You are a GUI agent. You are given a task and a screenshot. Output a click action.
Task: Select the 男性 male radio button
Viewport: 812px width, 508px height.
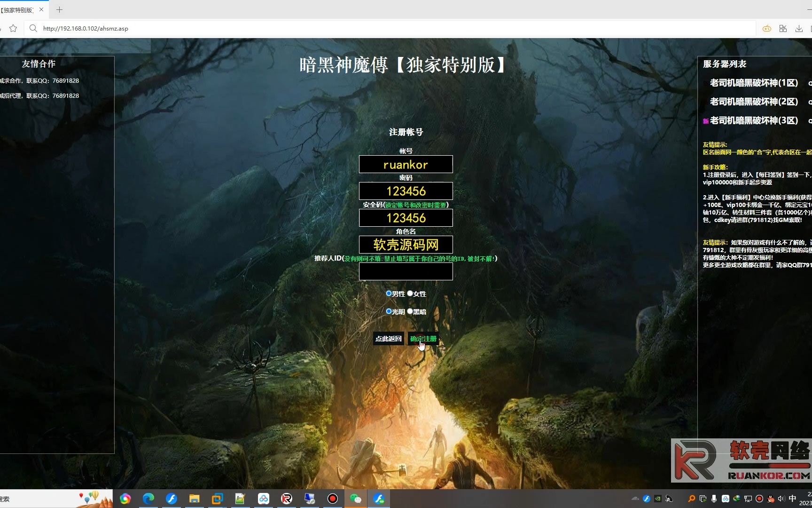click(389, 293)
